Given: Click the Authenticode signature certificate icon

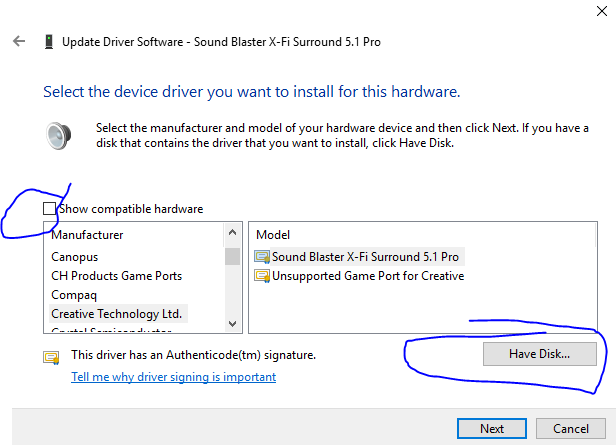Looking at the screenshot, I should click(51, 357).
